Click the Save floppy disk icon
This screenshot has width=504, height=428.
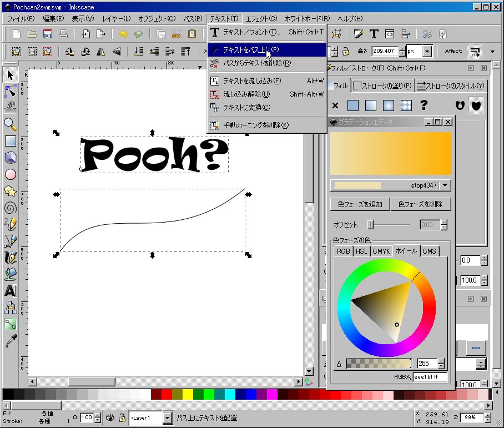(48, 34)
